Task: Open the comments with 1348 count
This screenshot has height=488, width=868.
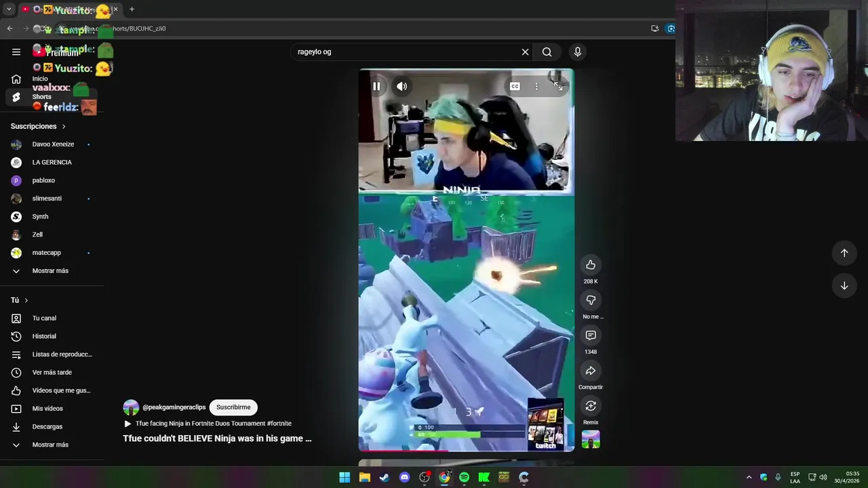Action: [x=591, y=335]
